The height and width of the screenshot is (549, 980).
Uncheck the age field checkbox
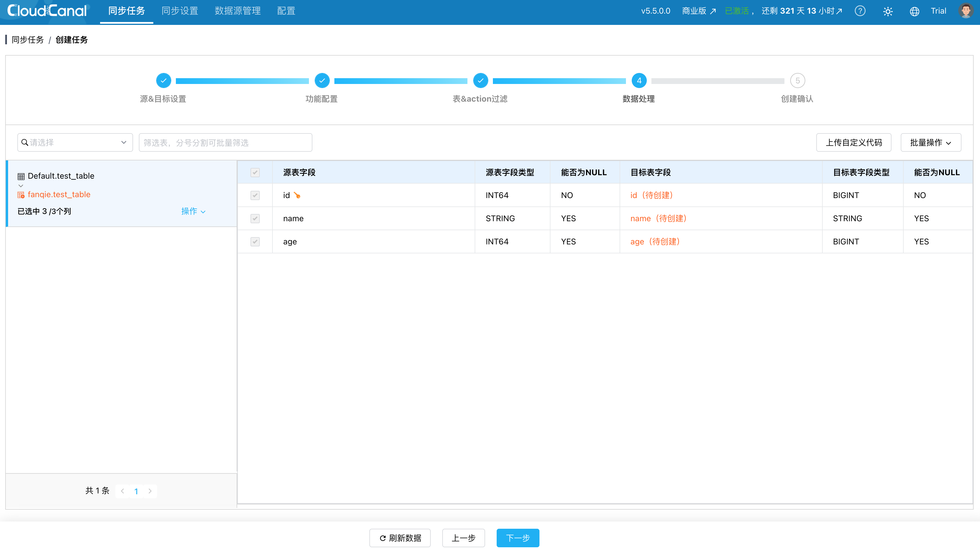click(x=255, y=242)
